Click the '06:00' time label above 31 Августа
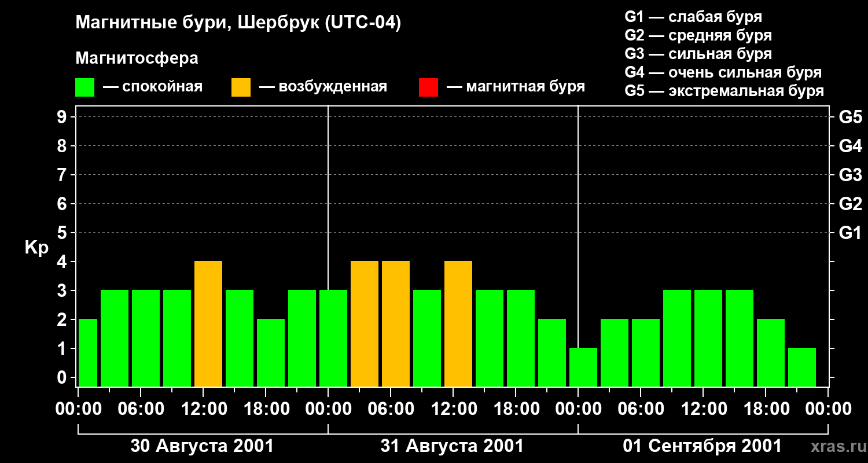 (x=391, y=409)
